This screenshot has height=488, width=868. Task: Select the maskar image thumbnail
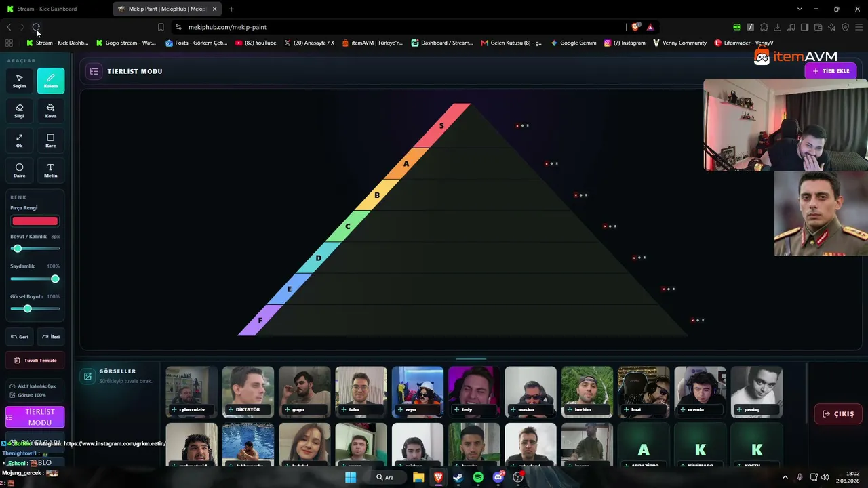[x=530, y=392]
